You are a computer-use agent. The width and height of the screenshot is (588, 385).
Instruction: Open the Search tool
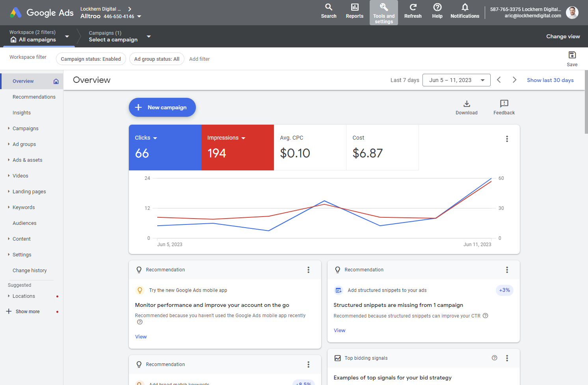[x=329, y=11]
